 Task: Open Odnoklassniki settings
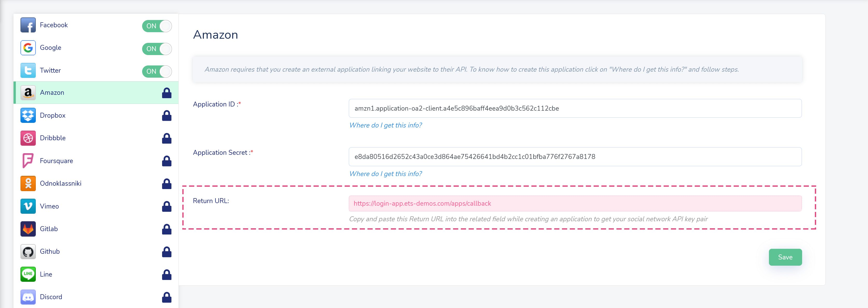96,184
